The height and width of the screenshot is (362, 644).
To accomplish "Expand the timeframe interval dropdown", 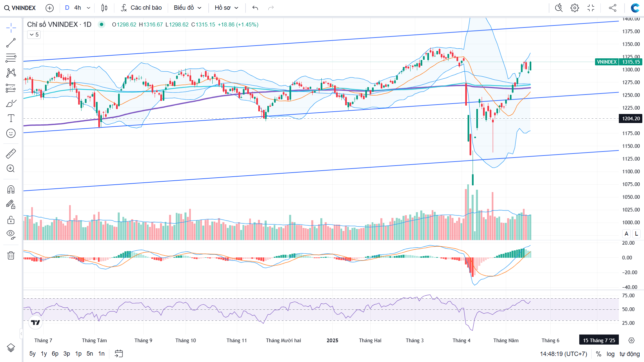I will click(89, 8).
